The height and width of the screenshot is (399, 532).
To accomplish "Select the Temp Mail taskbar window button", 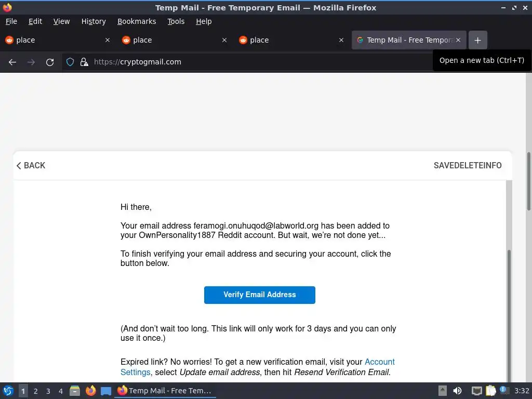I will point(165,391).
